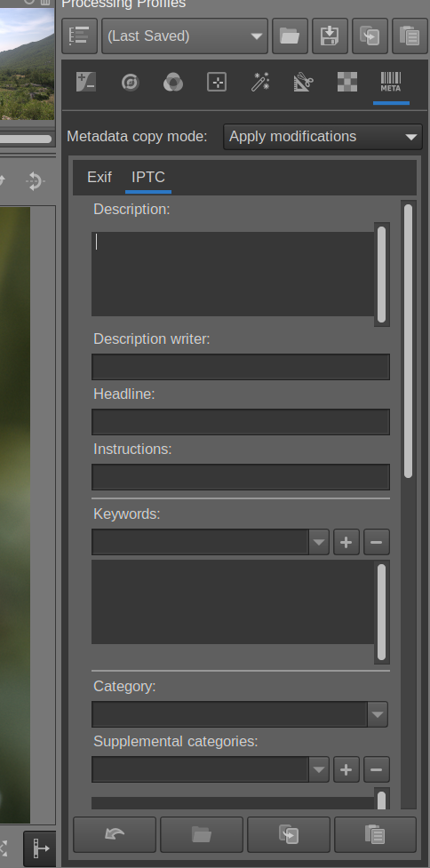The width and height of the screenshot is (430, 868).
Task: Open the Advanced tab wand icon
Action: [x=260, y=82]
